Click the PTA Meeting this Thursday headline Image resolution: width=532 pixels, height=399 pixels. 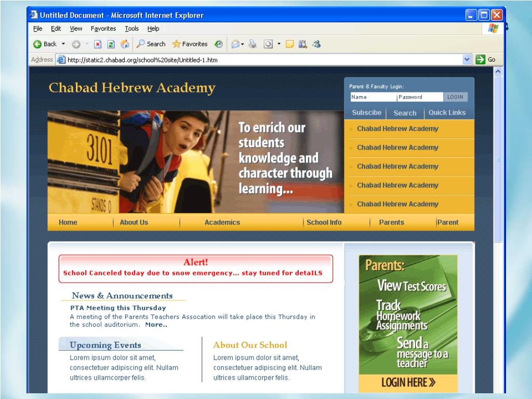tap(118, 308)
